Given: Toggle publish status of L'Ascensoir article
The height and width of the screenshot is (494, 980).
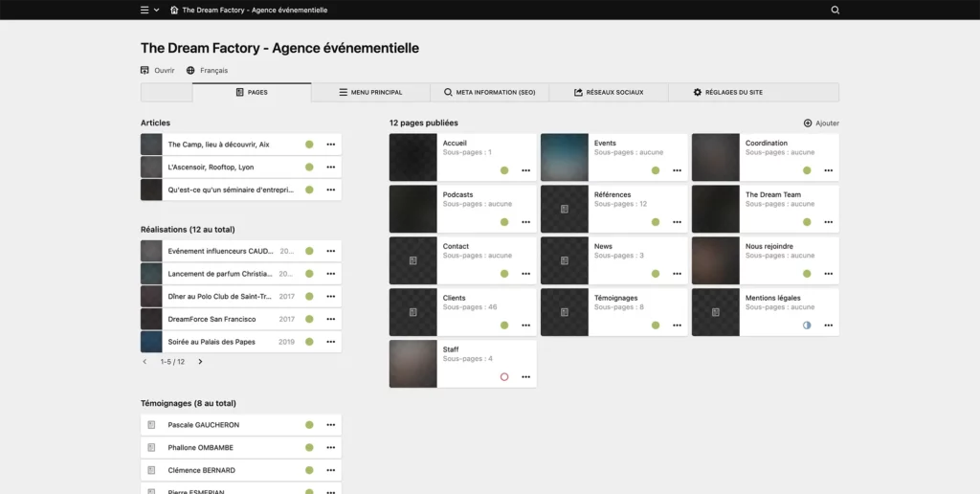Looking at the screenshot, I should pos(309,167).
